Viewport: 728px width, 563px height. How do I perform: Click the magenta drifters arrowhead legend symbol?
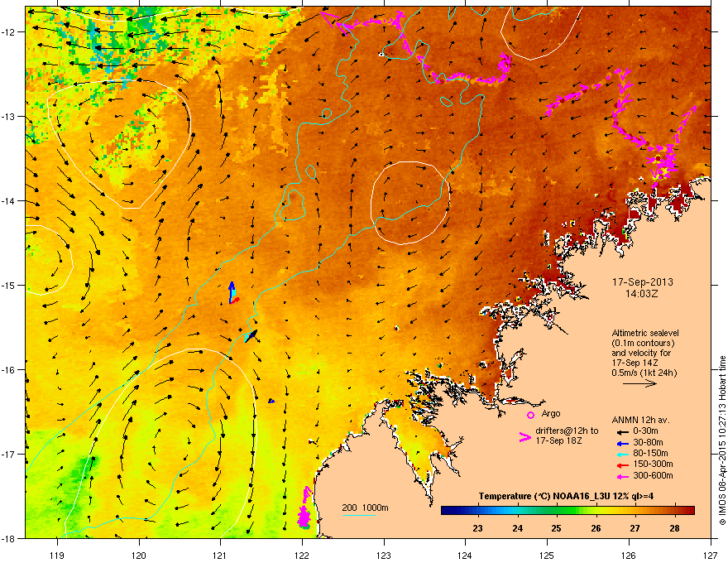pyautogui.click(x=524, y=437)
